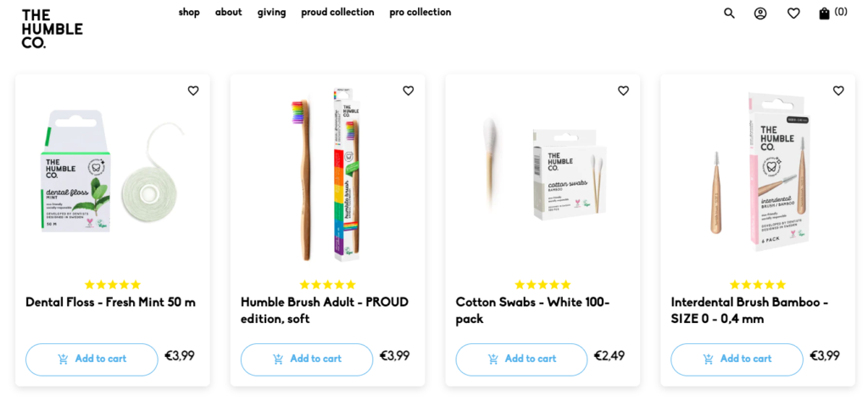The height and width of the screenshot is (401, 868).
Task: Favorite the Interdental Brush Bamboo product
Action: tap(838, 91)
